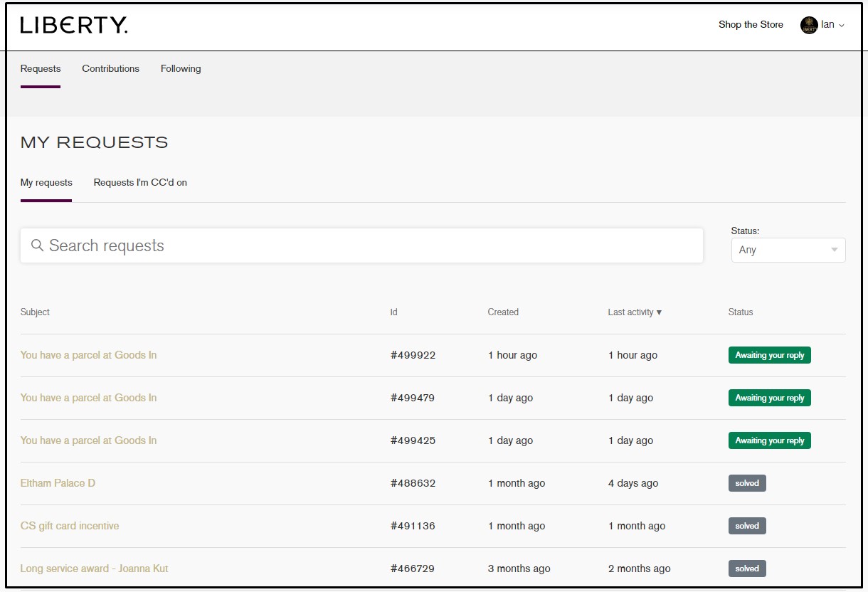Select the My requests sub-tab

(46, 183)
